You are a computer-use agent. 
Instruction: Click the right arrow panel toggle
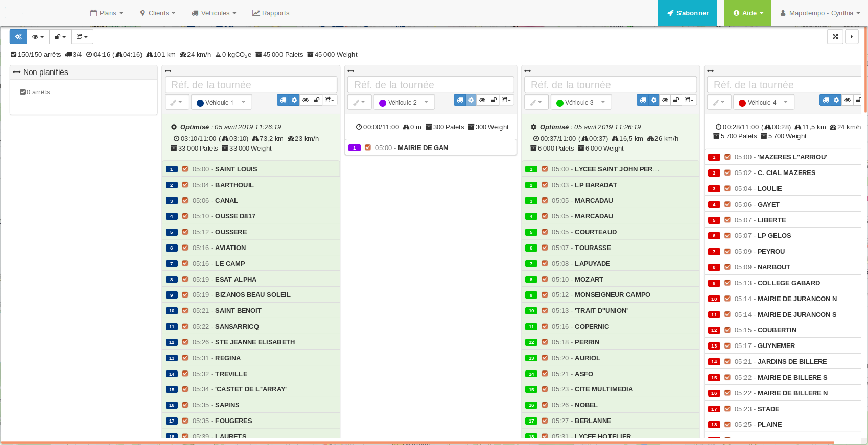pos(852,37)
